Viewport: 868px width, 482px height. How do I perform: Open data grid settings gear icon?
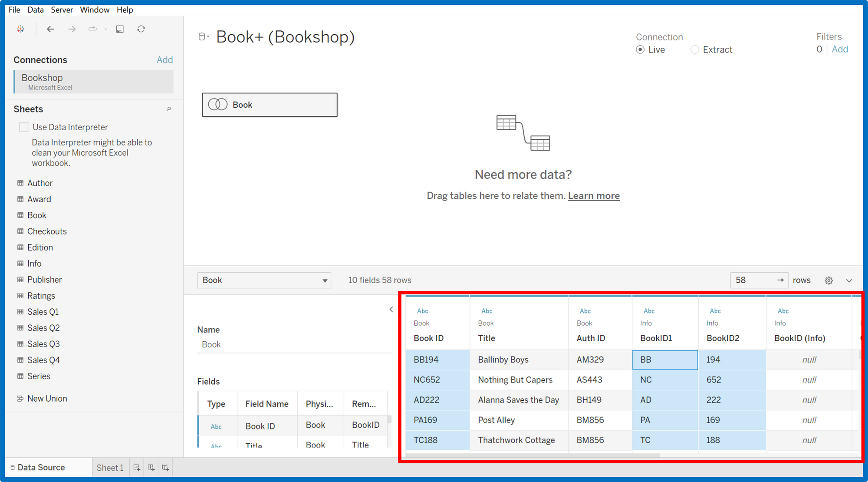[x=829, y=281]
